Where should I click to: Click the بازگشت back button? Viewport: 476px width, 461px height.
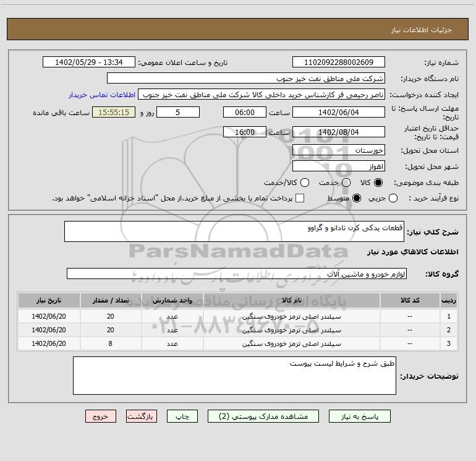pyautogui.click(x=142, y=416)
